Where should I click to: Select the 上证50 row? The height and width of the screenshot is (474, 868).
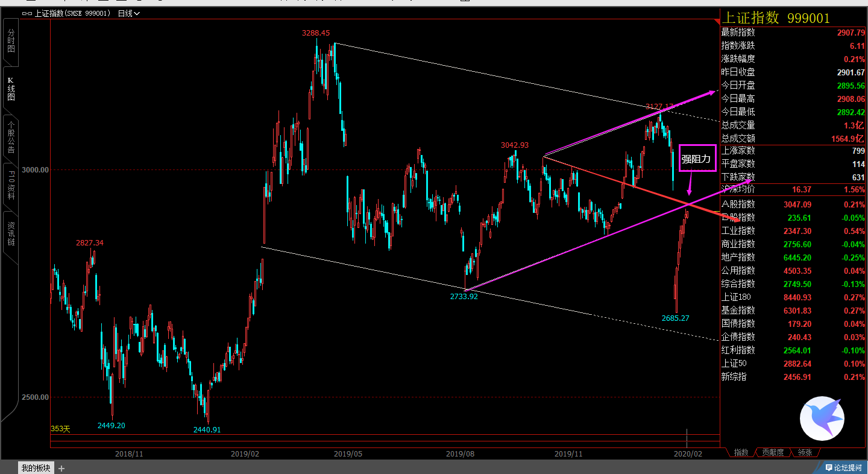point(793,363)
